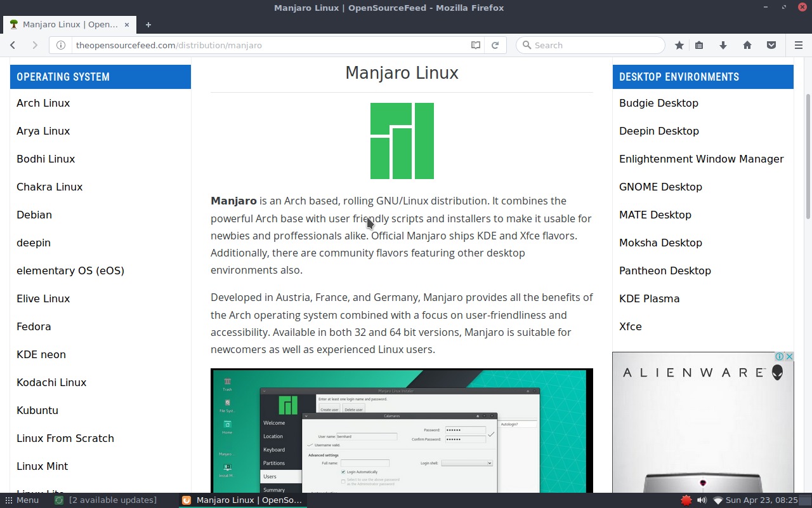Screen dimensions: 812x508
Task: Click the back navigation arrow
Action: click(13, 45)
